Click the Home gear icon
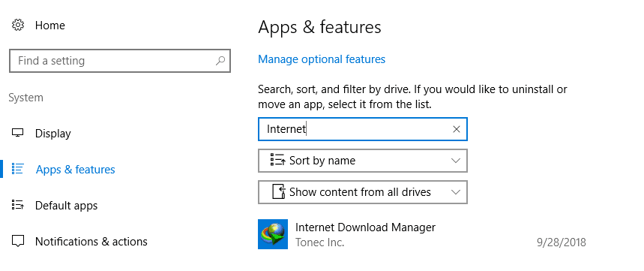Image resolution: width=644 pixels, height=271 pixels. [18, 25]
